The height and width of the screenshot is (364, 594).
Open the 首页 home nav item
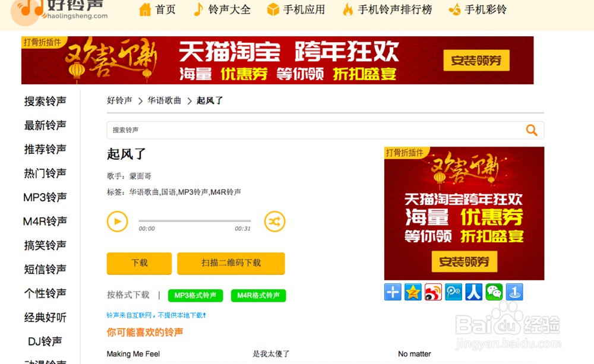click(x=157, y=10)
